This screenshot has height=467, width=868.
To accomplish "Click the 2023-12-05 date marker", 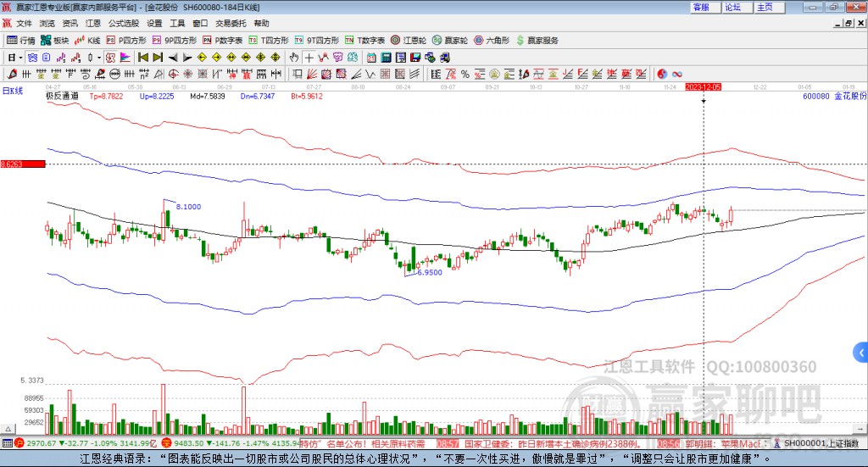I will pyautogui.click(x=703, y=87).
